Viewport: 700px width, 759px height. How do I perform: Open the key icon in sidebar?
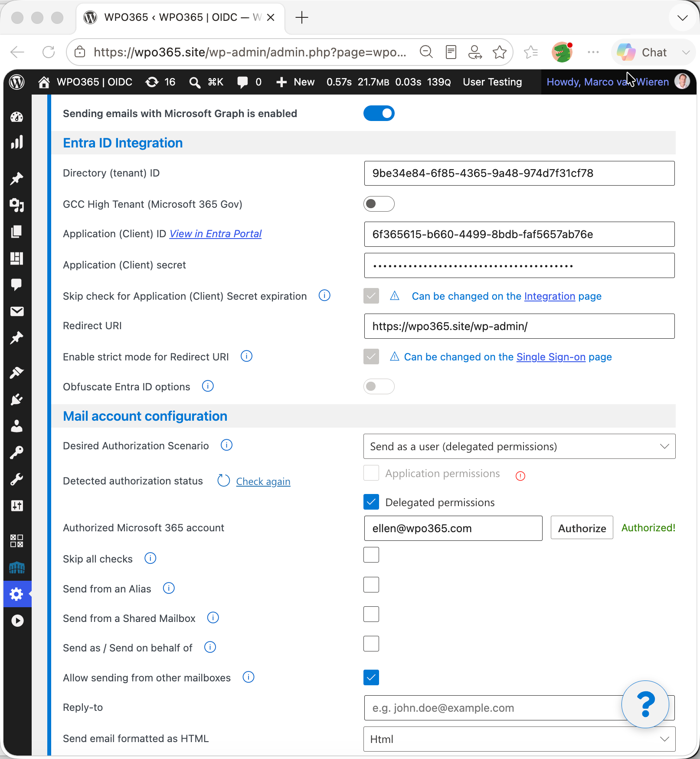[x=17, y=452]
